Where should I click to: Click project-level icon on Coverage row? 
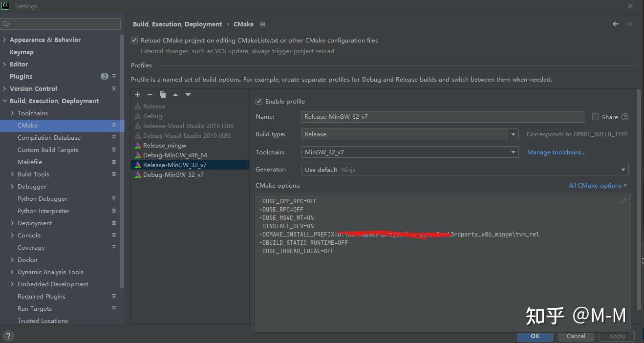(x=114, y=247)
